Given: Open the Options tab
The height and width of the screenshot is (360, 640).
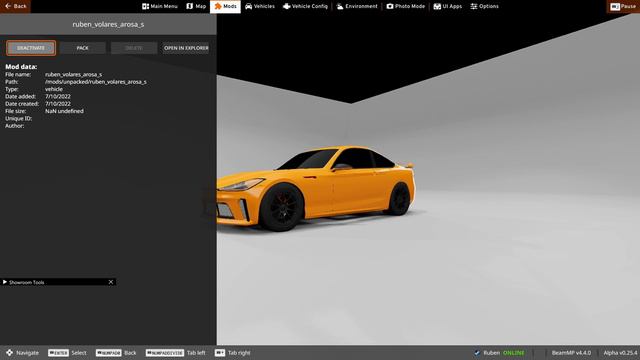Looking at the screenshot, I should pyautogui.click(x=484, y=6).
